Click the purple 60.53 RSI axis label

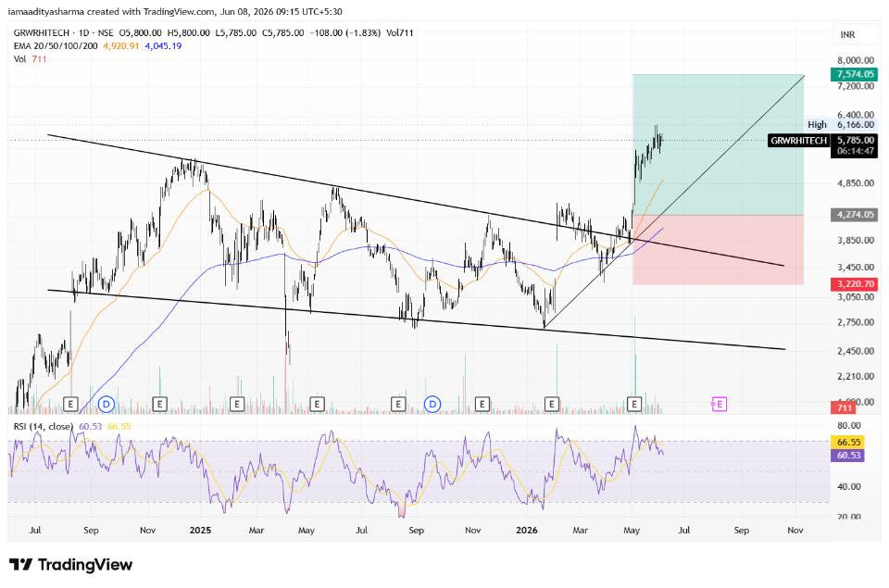pos(847,455)
